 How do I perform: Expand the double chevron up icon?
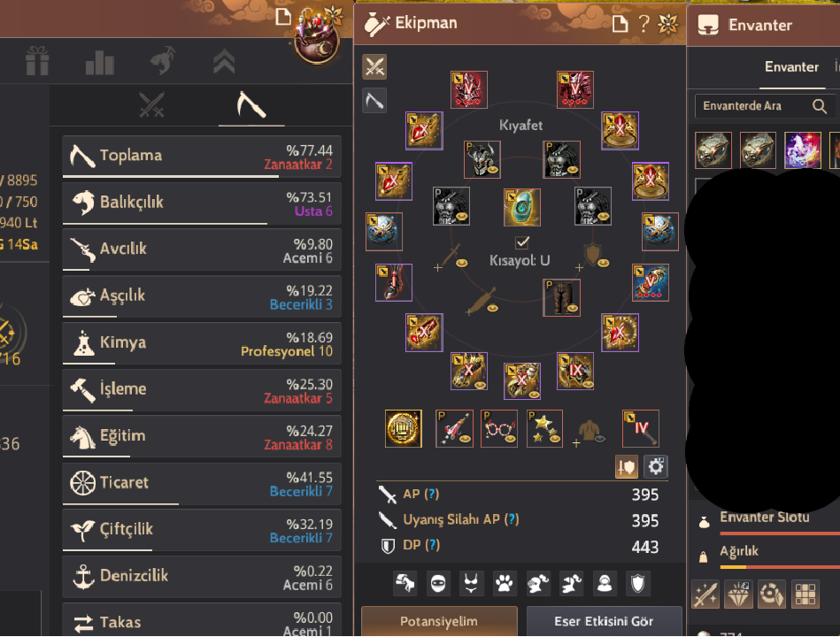[224, 62]
